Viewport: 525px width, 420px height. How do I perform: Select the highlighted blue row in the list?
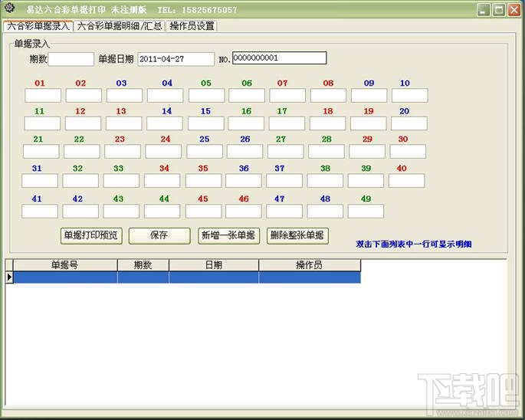(x=187, y=277)
